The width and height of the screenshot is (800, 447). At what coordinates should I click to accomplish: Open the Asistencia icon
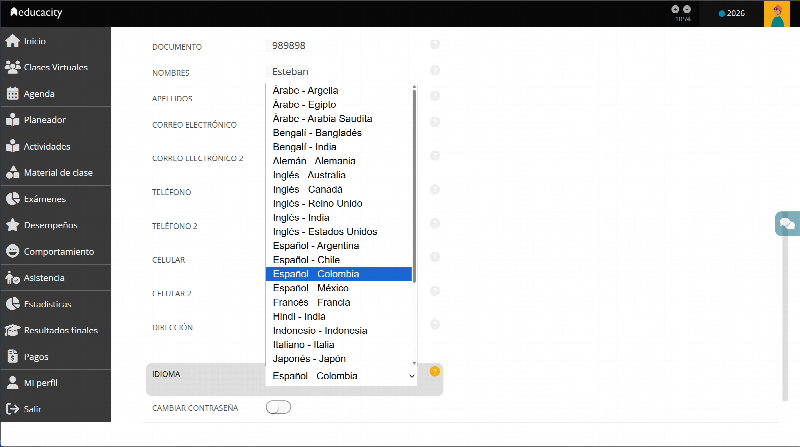pyautogui.click(x=12, y=278)
